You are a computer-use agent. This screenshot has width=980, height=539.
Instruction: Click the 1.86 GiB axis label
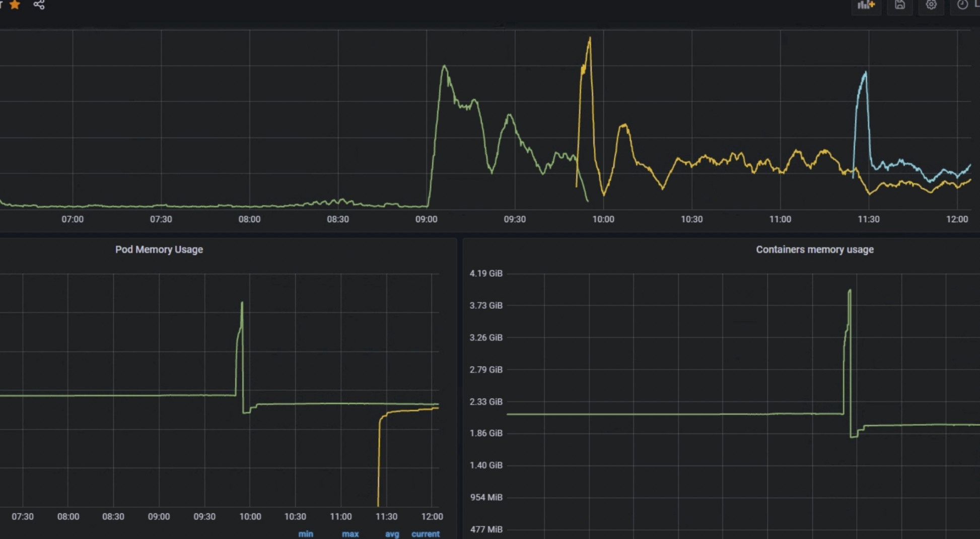pyautogui.click(x=486, y=433)
